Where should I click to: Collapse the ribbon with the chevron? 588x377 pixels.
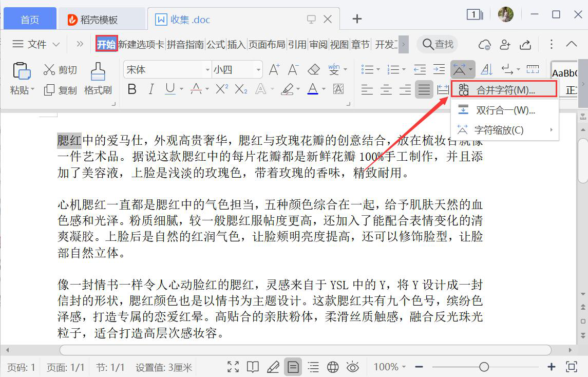[x=572, y=44]
